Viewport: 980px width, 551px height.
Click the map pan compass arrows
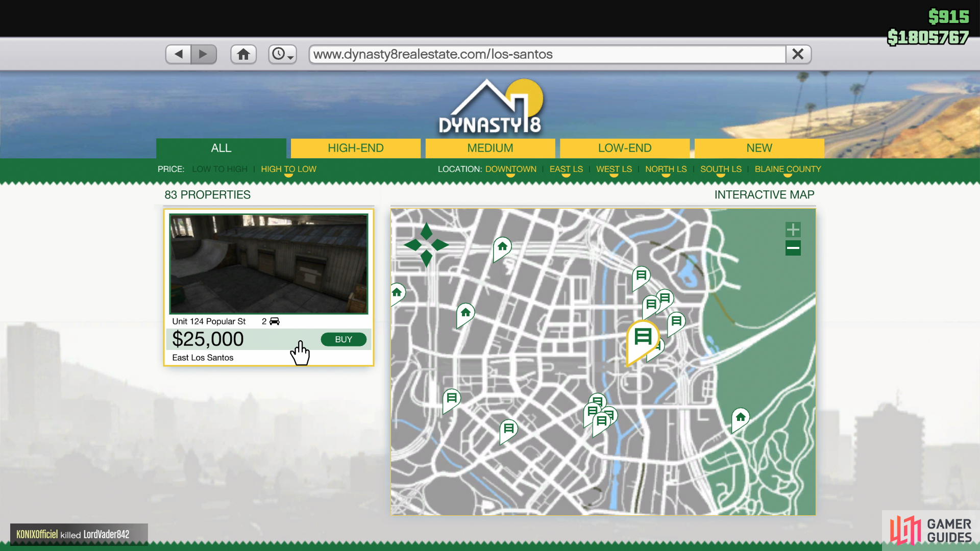click(426, 245)
